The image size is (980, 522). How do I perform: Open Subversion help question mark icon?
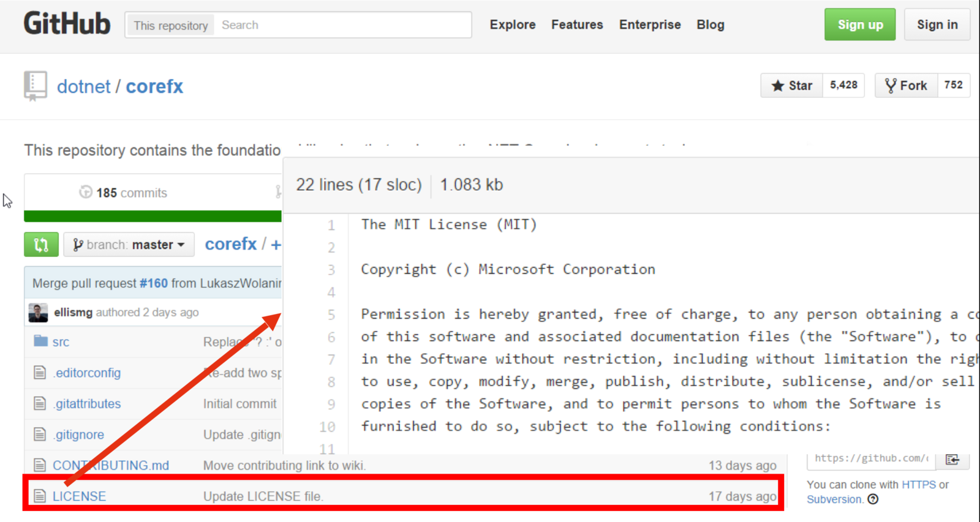point(873,499)
